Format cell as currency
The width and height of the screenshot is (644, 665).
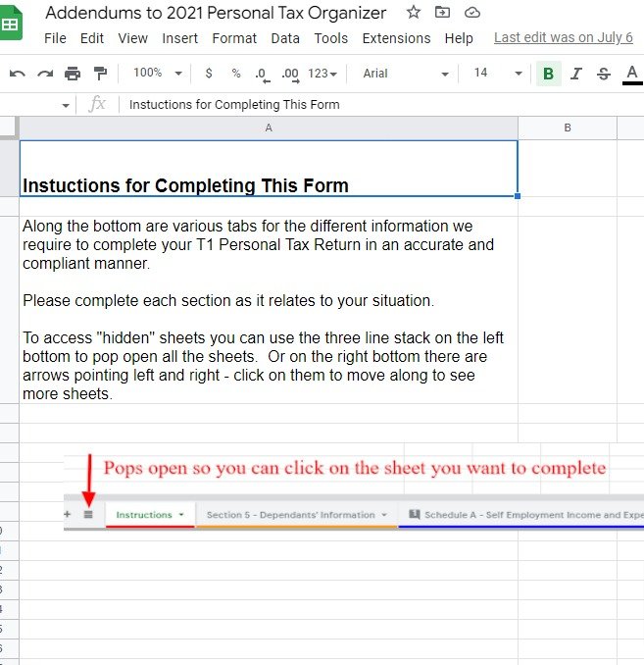pyautogui.click(x=209, y=74)
